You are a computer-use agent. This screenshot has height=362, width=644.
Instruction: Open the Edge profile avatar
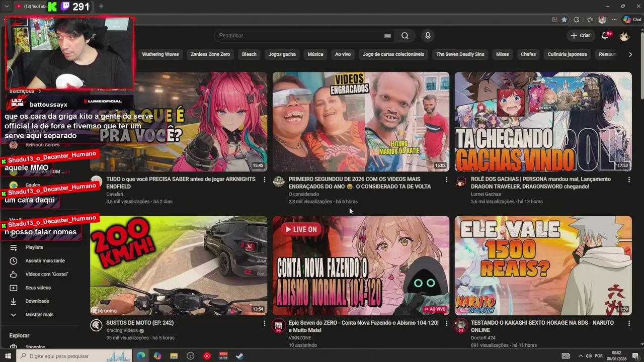602,20
